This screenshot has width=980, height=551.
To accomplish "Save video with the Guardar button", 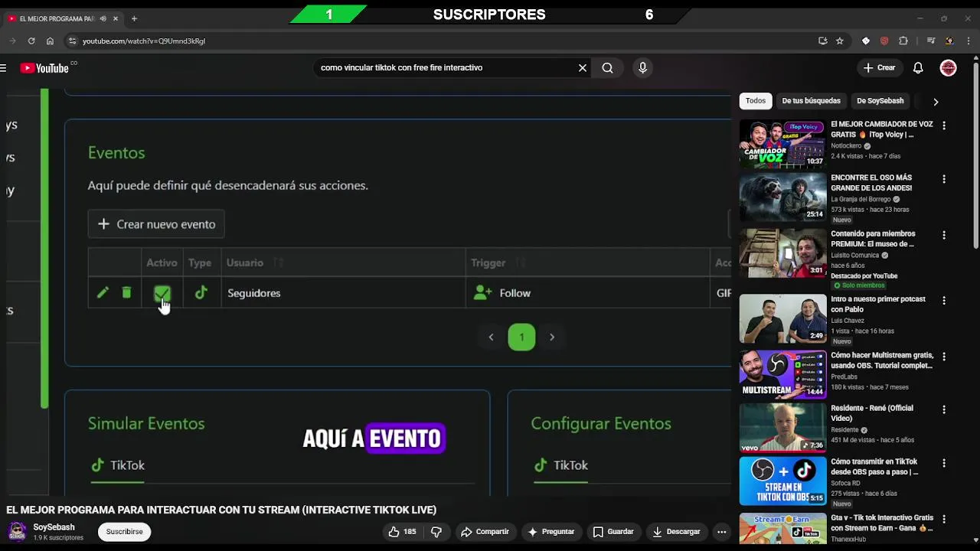I will 613,532.
